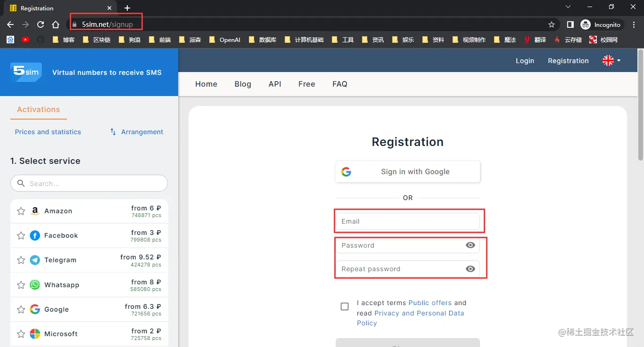This screenshot has height=347, width=644.
Task: Open Public offers link
Action: click(x=430, y=303)
